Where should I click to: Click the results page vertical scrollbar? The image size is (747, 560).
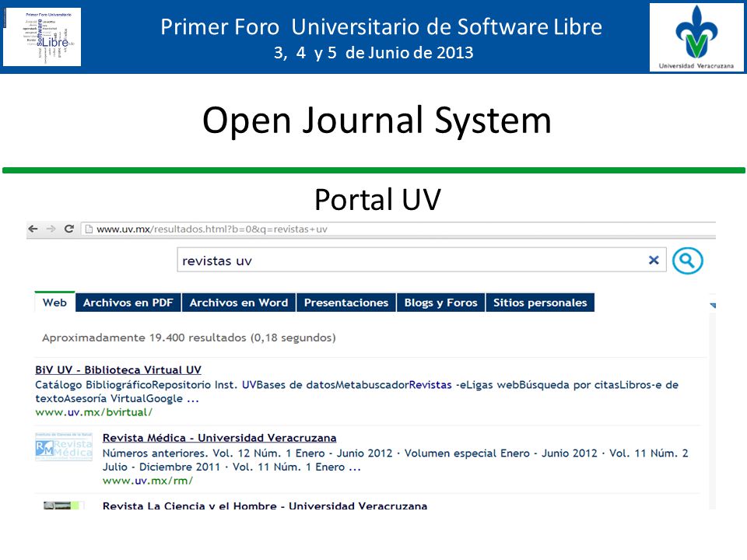pos(712,410)
